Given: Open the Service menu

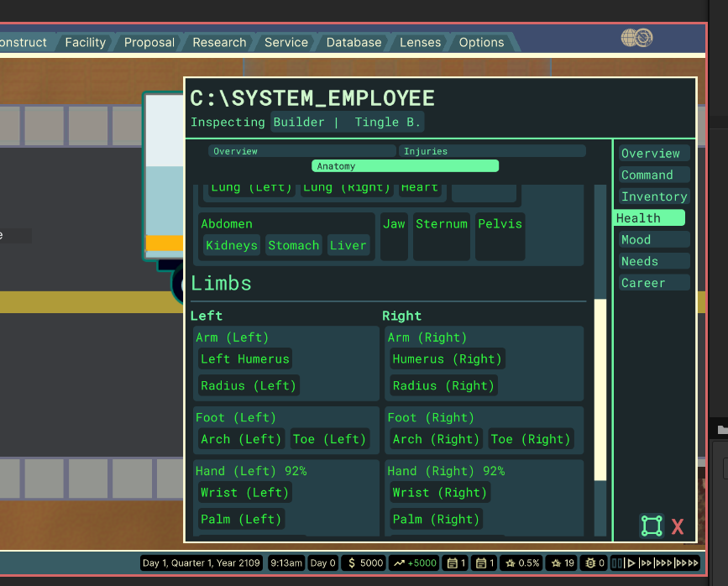Looking at the screenshot, I should 286,42.
